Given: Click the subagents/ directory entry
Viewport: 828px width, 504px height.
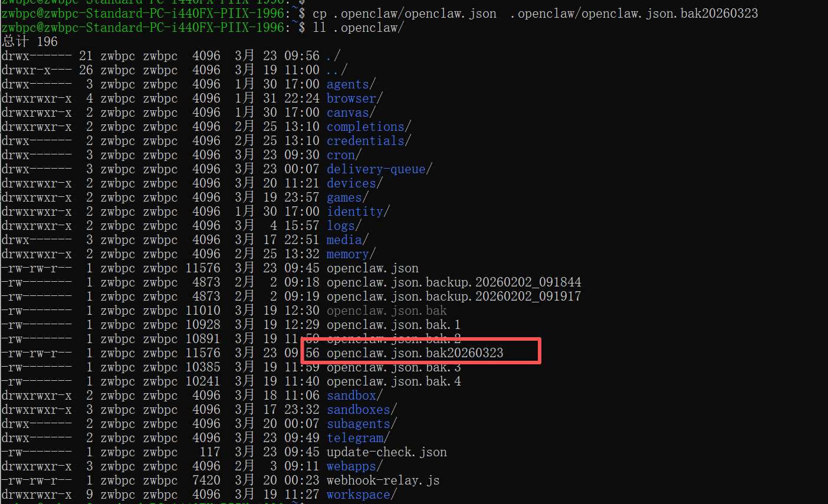Looking at the screenshot, I should [361, 424].
